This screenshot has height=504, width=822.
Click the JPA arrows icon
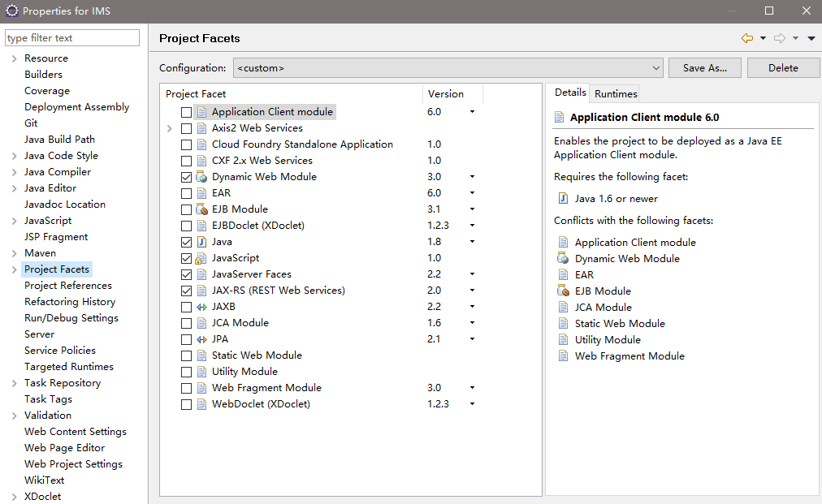tap(201, 339)
